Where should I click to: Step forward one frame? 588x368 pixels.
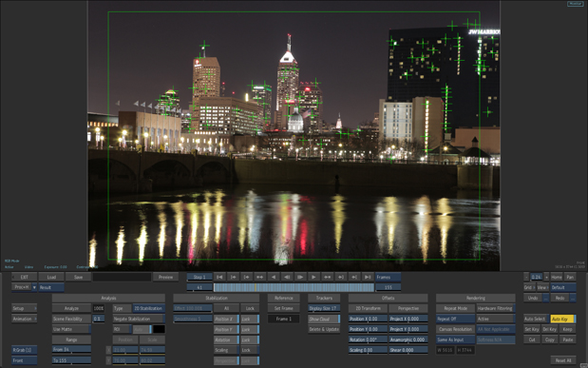(300, 277)
